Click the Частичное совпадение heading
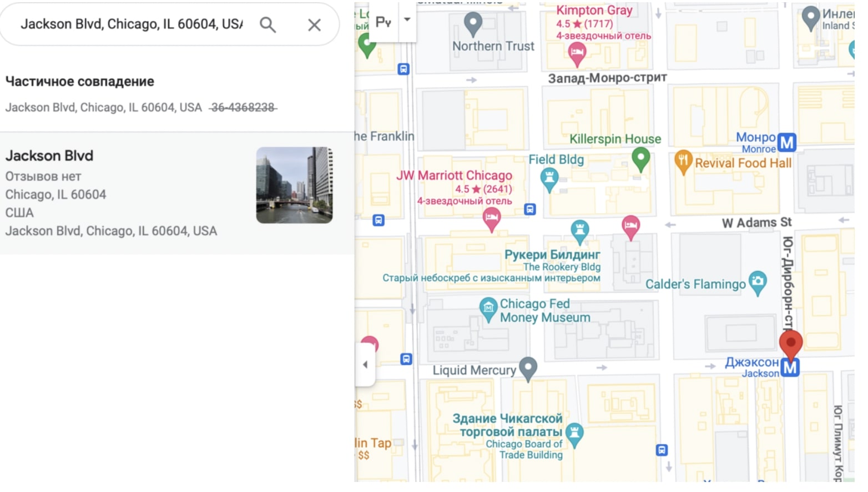The image size is (868, 492). coord(80,82)
